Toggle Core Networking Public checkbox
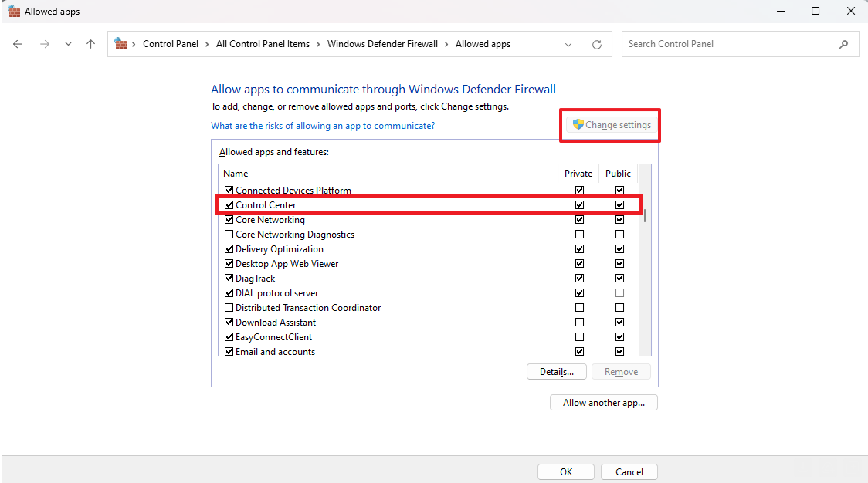The height and width of the screenshot is (483, 868). click(619, 220)
